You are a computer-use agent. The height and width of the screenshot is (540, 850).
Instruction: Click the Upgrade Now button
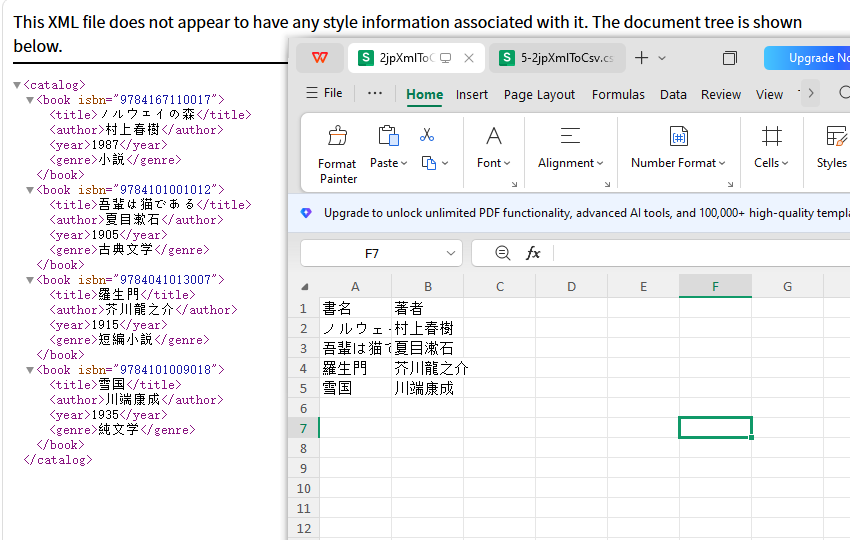(808, 58)
